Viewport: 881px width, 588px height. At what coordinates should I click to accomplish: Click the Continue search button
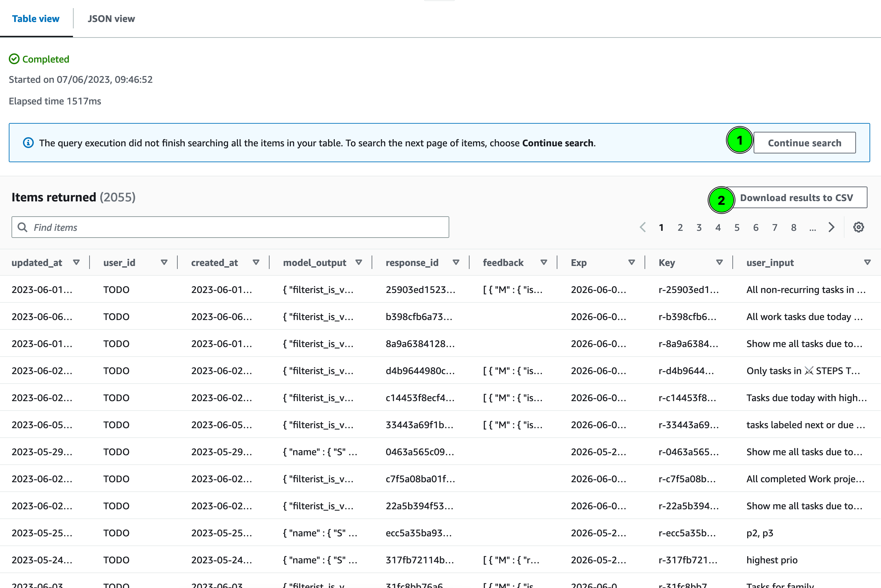(805, 143)
